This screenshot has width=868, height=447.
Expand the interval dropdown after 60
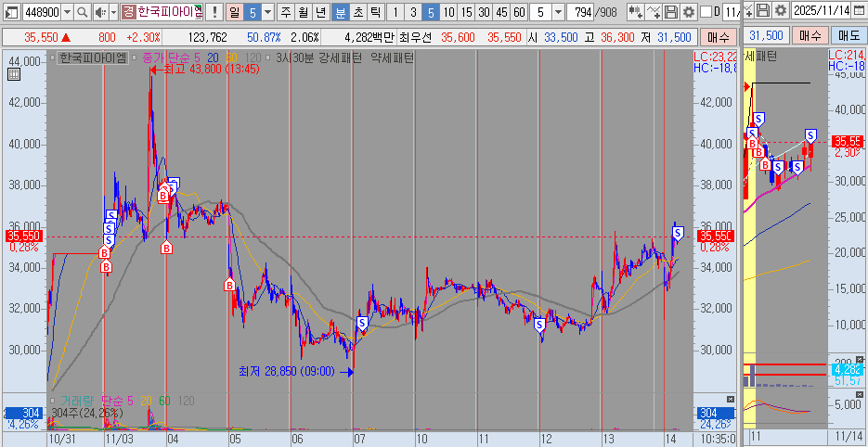coord(558,12)
